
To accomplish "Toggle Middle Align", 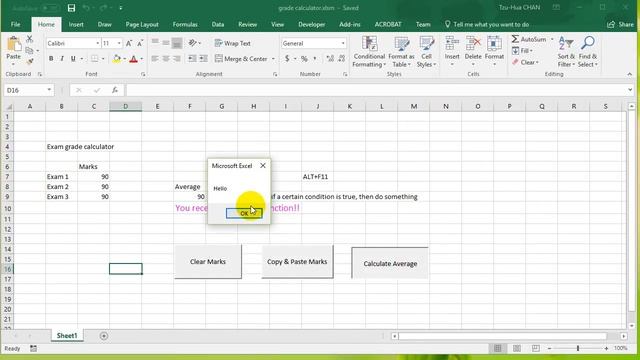I will pyautogui.click(x=166, y=42).
